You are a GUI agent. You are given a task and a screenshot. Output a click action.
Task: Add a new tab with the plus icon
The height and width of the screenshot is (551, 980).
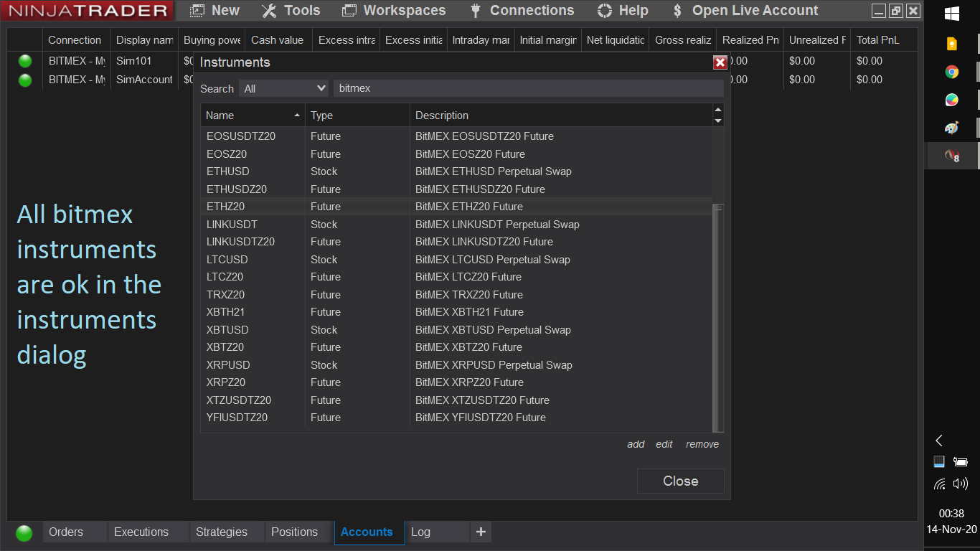point(481,532)
